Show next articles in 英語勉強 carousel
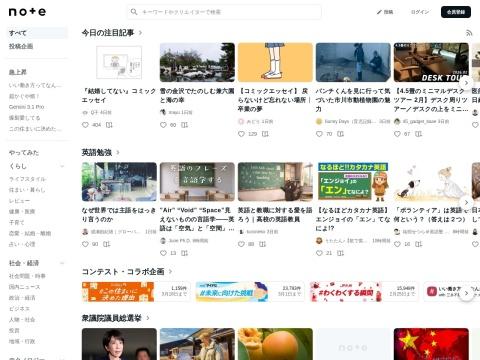The width and height of the screenshot is (480, 360). (x=466, y=202)
